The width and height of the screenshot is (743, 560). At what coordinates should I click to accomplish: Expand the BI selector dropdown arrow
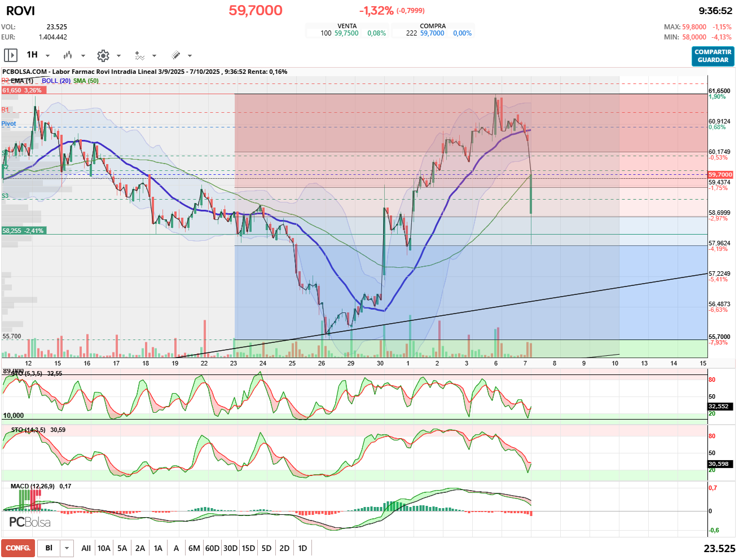[x=67, y=548]
